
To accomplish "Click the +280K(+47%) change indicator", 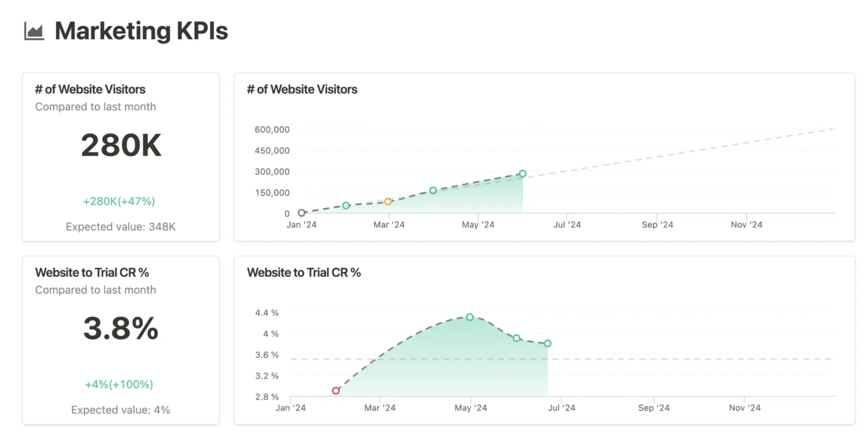I will 119,201.
